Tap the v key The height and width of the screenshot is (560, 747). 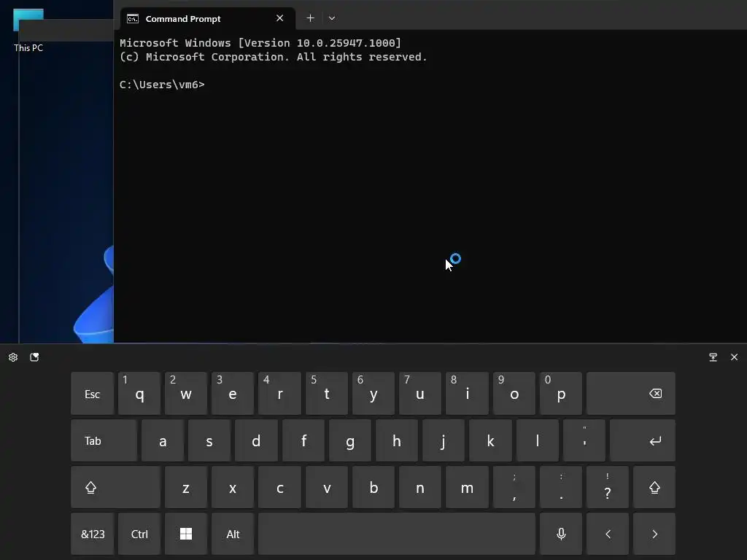326,488
